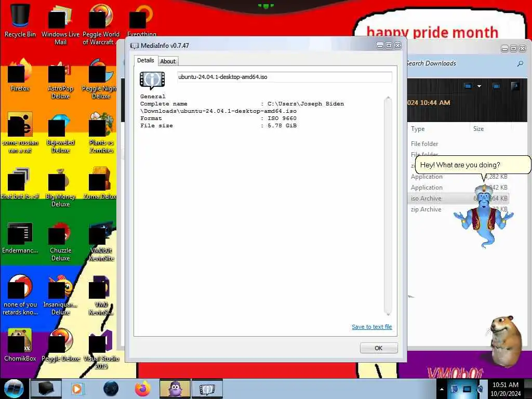The image size is (532, 399).
Task: Click the taskbar clock showing 10:51 AM
Action: (505, 389)
